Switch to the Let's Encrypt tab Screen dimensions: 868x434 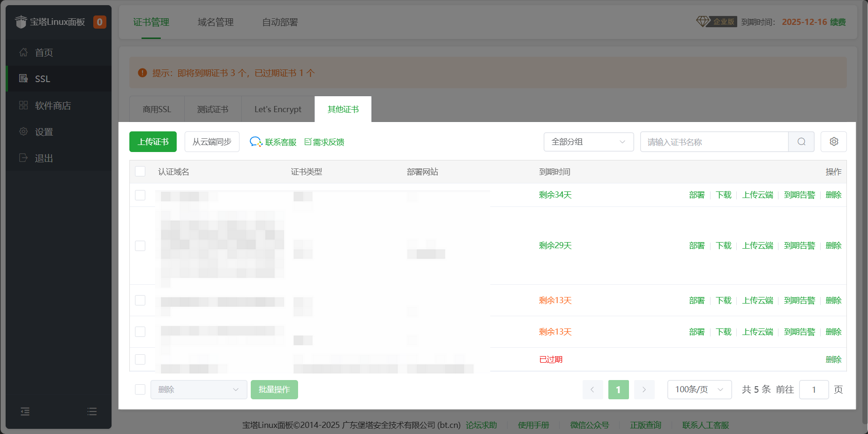coord(278,109)
